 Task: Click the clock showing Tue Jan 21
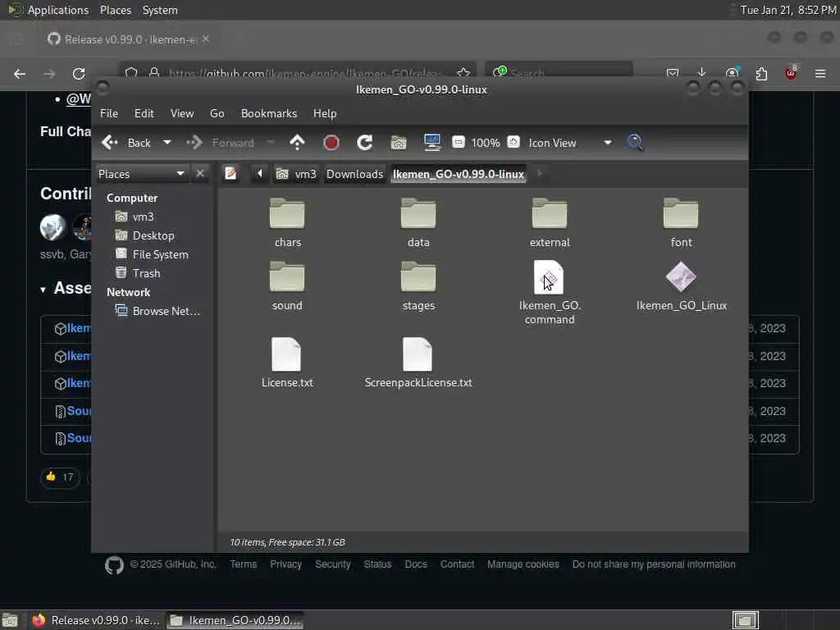coord(788,10)
